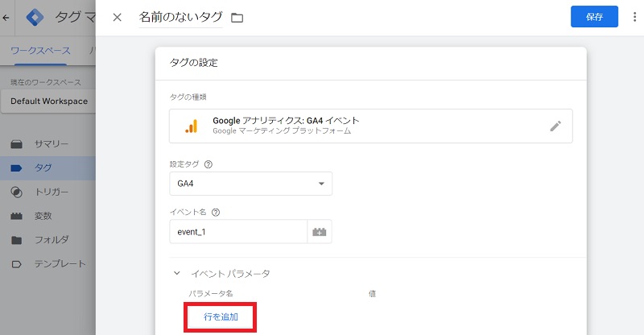Click the Google Analytics bar chart icon
This screenshot has width=644, height=335.
(192, 126)
